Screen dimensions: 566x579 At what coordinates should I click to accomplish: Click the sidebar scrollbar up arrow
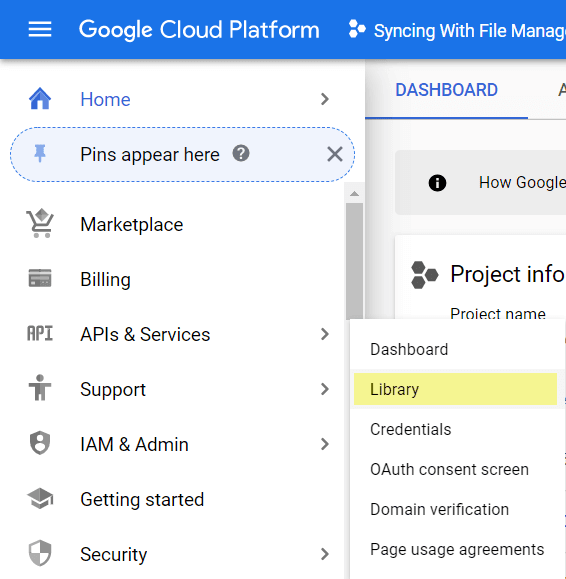coord(354,193)
